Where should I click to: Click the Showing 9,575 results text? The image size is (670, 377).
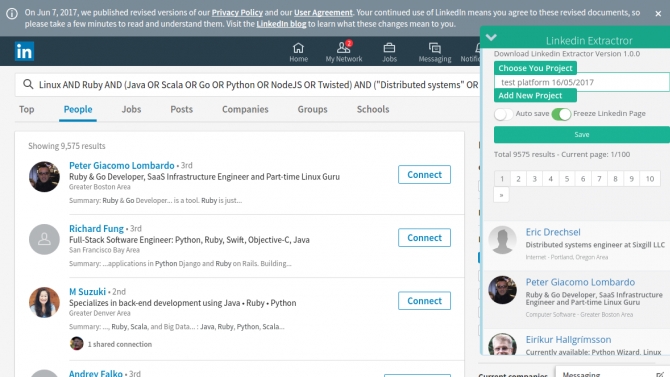point(67,146)
